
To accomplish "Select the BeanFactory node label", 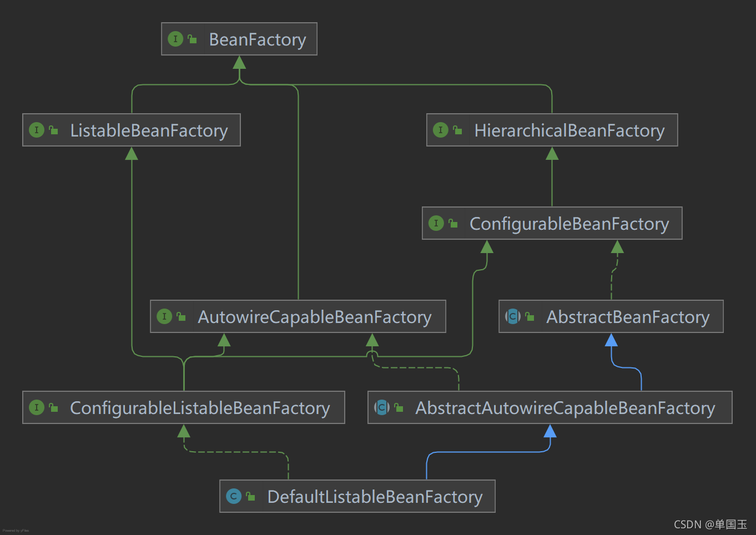I will pos(258,39).
